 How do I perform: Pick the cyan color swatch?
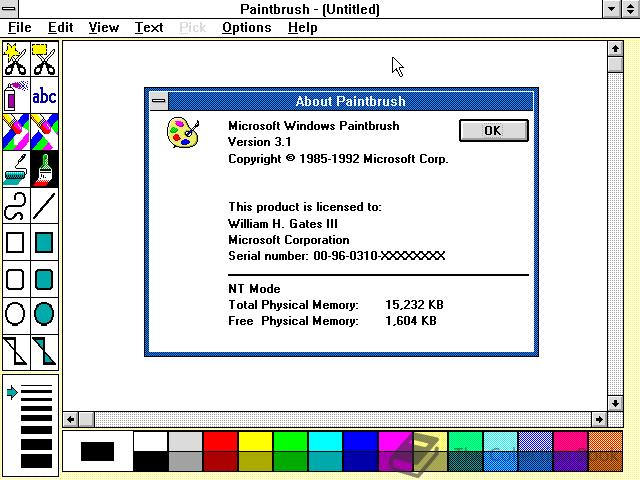[326, 441]
